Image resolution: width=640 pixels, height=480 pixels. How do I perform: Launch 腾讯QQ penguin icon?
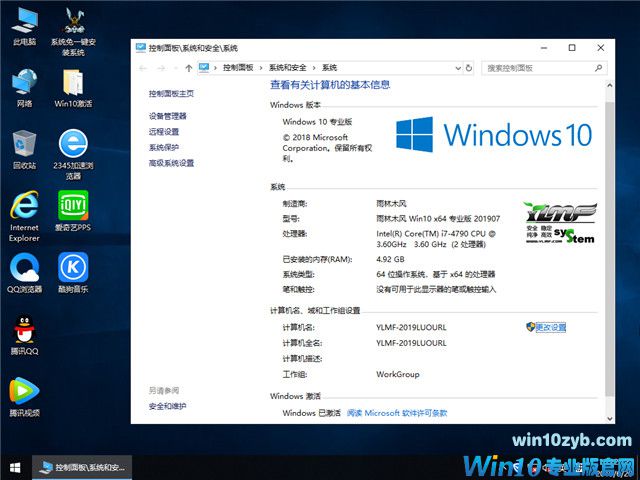24,335
